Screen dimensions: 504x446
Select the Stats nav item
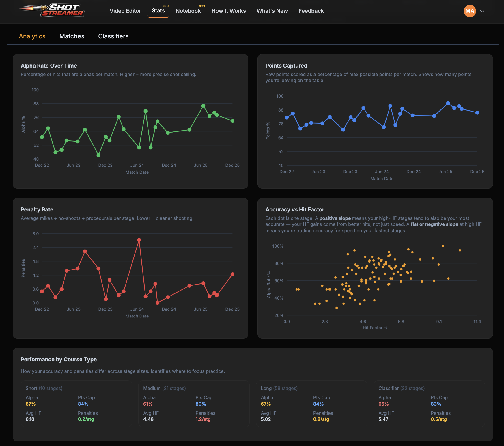[x=158, y=10]
